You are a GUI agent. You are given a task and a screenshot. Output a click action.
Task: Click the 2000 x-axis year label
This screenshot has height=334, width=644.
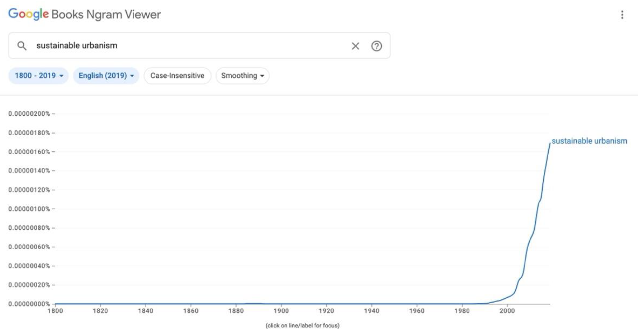tap(507, 311)
